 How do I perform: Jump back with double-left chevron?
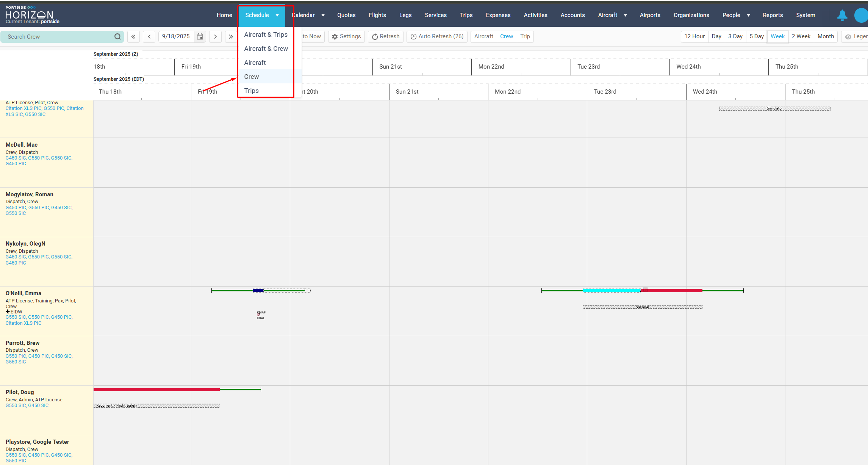tap(133, 37)
